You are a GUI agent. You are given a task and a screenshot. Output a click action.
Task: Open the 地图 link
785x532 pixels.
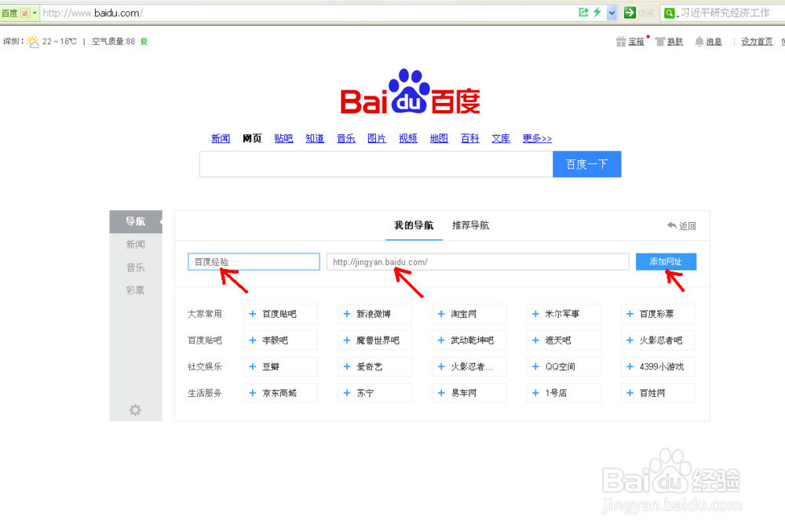click(439, 138)
